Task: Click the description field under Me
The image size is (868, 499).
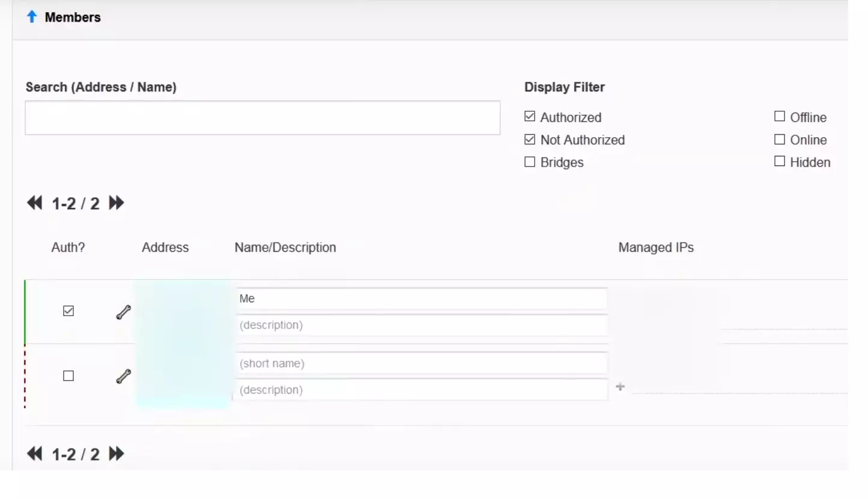Action: pos(422,325)
